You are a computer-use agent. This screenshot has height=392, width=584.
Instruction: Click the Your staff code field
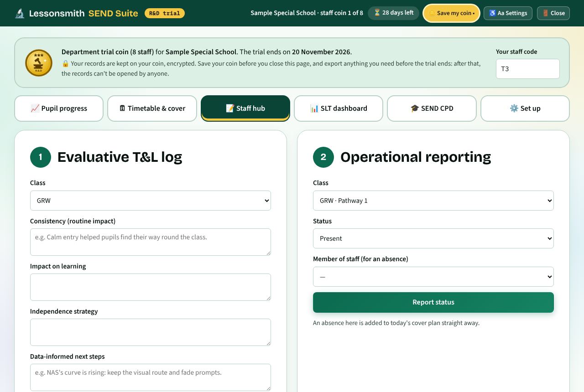point(528,69)
